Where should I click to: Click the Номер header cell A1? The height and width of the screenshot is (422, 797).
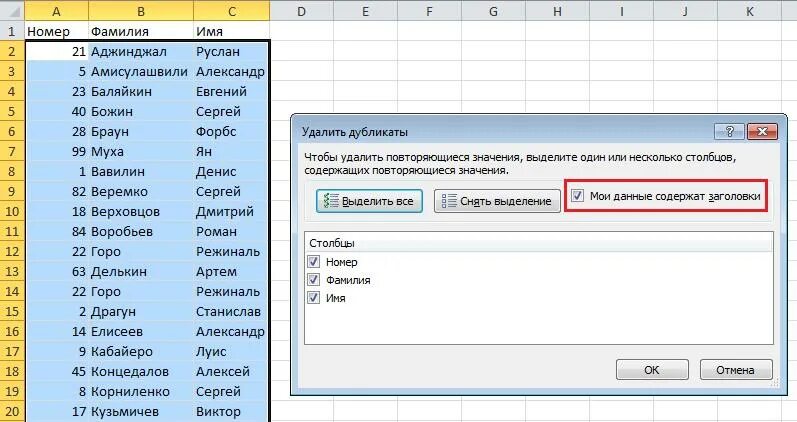coord(56,32)
